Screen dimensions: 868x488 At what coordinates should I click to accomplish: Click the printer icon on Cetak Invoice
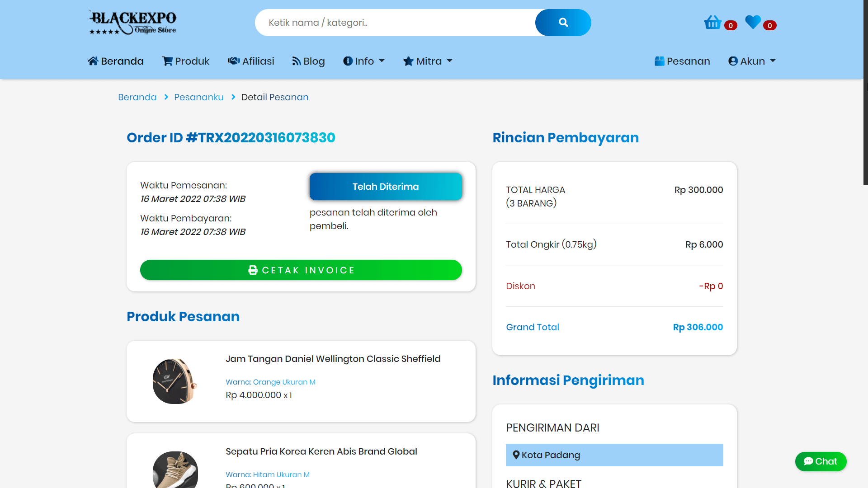pyautogui.click(x=253, y=270)
